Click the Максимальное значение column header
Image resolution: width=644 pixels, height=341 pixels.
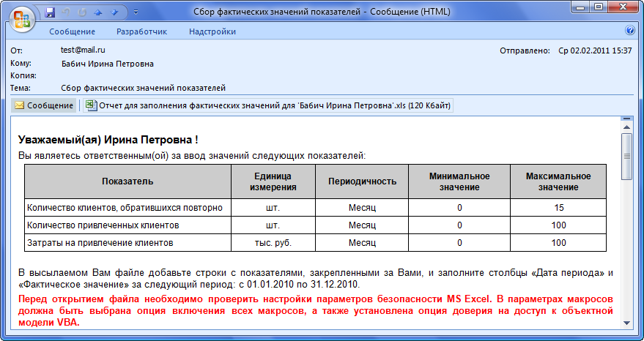(558, 181)
